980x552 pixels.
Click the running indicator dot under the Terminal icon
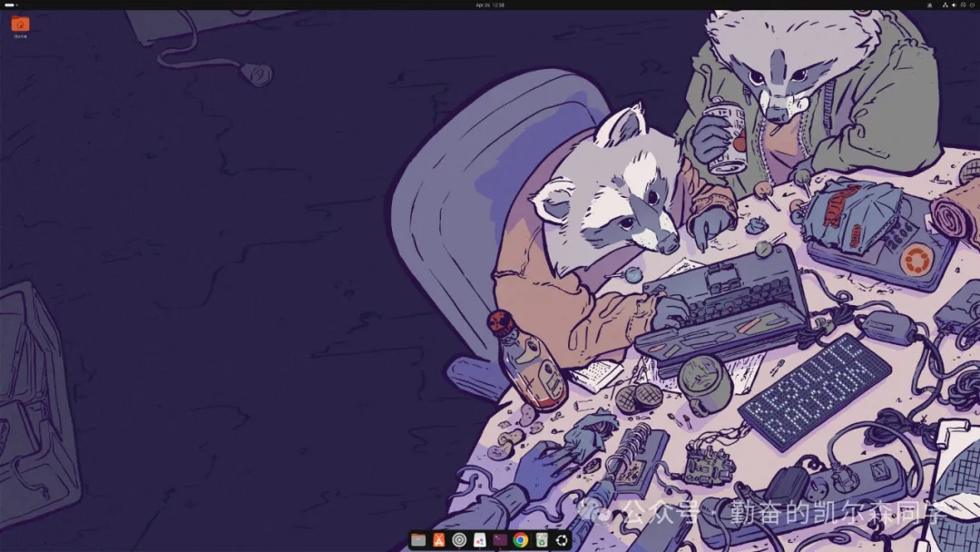coord(499,547)
